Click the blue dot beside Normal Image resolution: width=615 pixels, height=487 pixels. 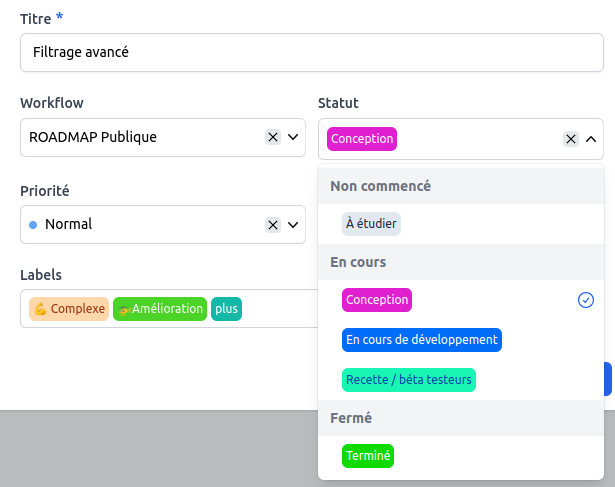coord(33,225)
